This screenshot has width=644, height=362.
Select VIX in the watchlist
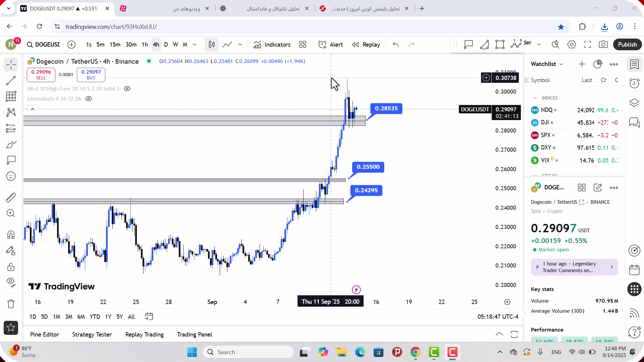[x=574, y=160]
